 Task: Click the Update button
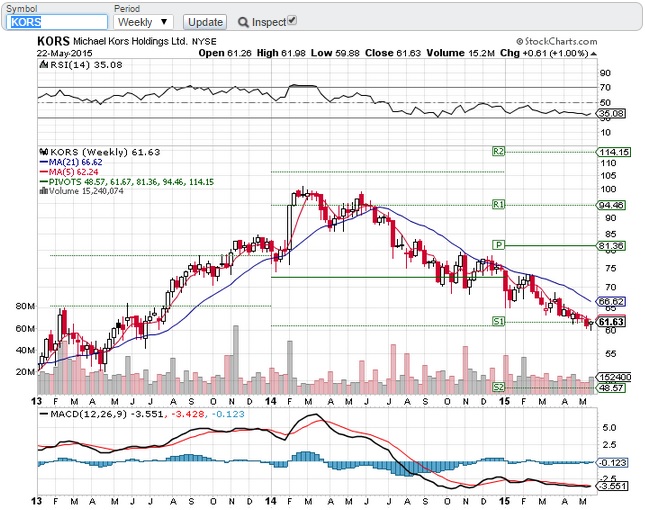pyautogui.click(x=205, y=22)
